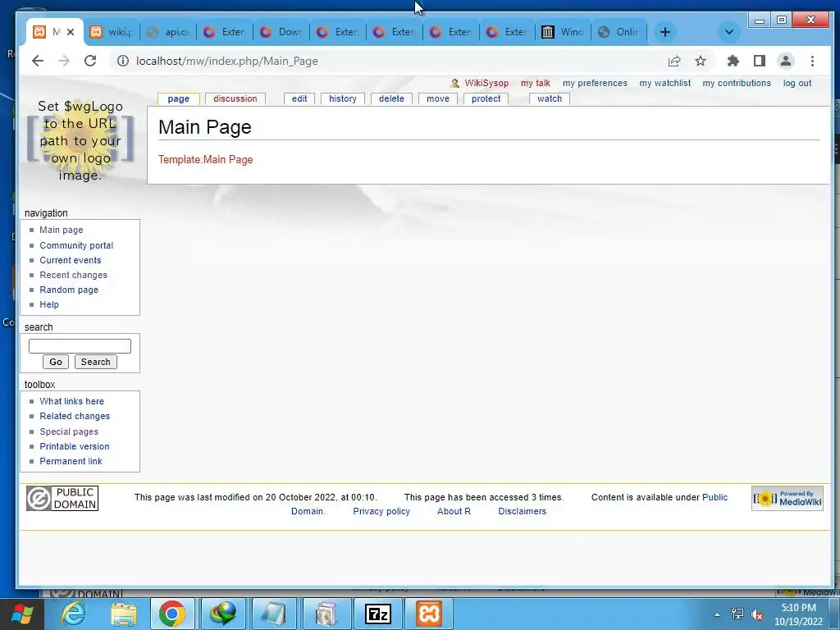Screen dimensions: 840x630
Task: Select the move tab
Action: [438, 98]
